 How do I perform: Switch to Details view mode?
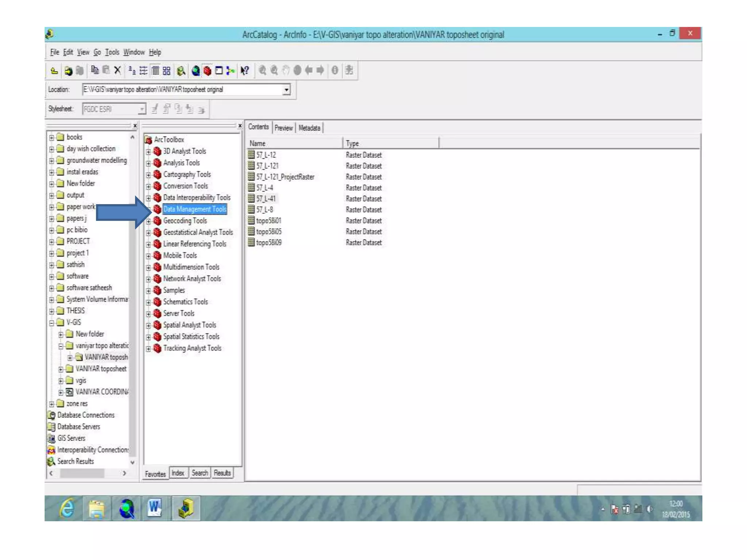point(155,70)
